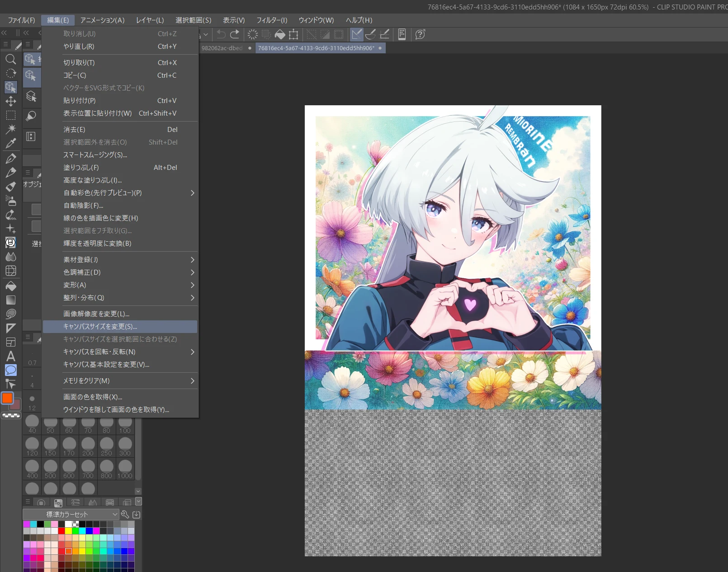The width and height of the screenshot is (728, 572).
Task: Pick the cyan swatch in top color row
Action: click(x=33, y=524)
